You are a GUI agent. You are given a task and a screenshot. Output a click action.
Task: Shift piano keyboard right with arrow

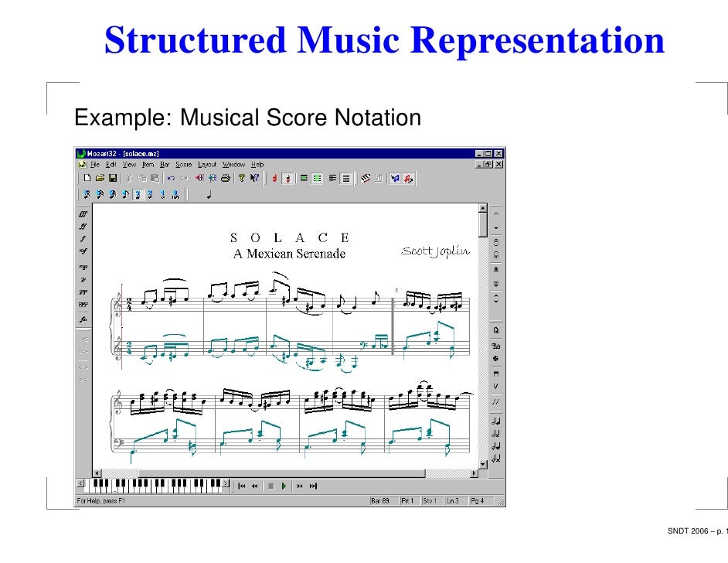[226, 483]
